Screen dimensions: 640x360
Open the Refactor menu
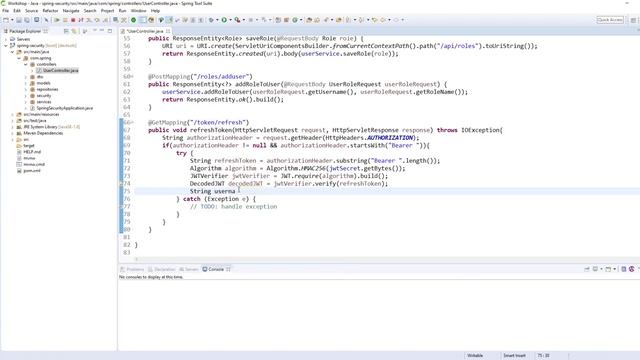pos(50,11)
